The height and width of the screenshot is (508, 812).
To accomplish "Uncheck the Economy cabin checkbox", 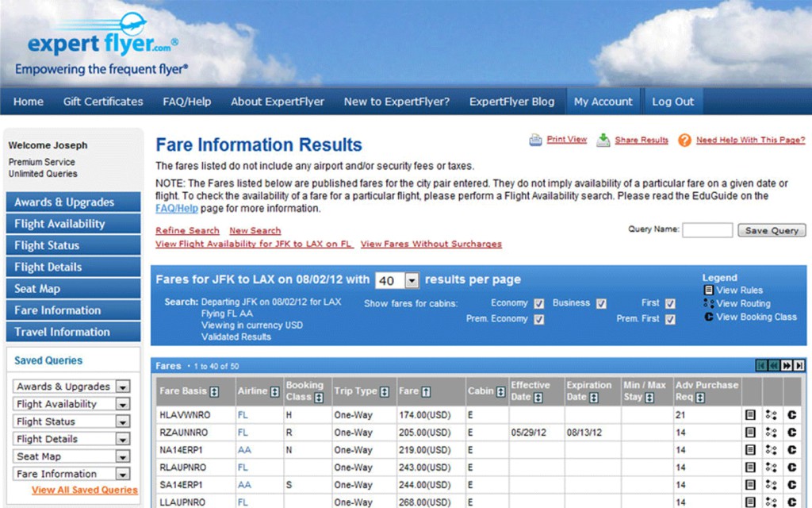I will pos(539,303).
